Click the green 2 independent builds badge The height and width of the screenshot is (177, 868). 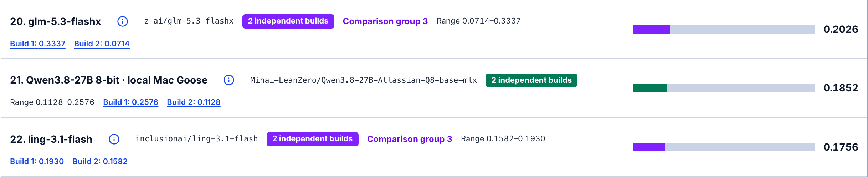pyautogui.click(x=531, y=80)
